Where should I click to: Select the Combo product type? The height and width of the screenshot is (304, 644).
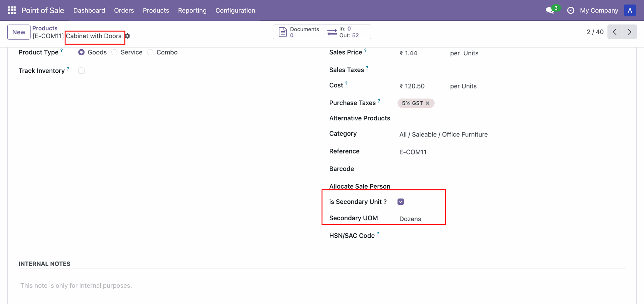[150, 52]
